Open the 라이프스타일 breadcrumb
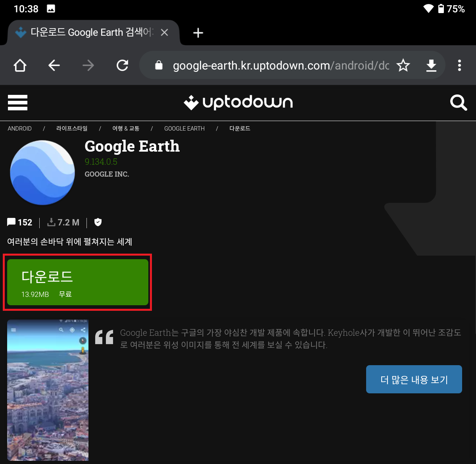Image resolution: width=476 pixels, height=464 pixels. point(72,129)
